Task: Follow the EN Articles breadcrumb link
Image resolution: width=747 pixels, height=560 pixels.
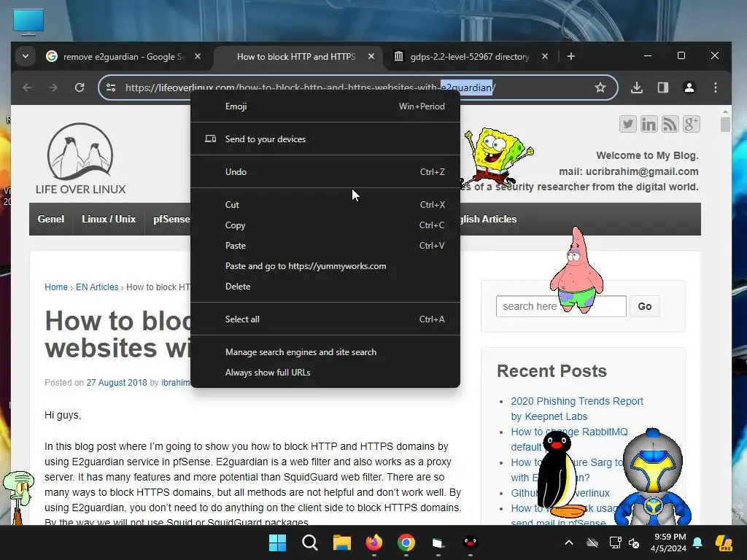Action: tap(97, 287)
